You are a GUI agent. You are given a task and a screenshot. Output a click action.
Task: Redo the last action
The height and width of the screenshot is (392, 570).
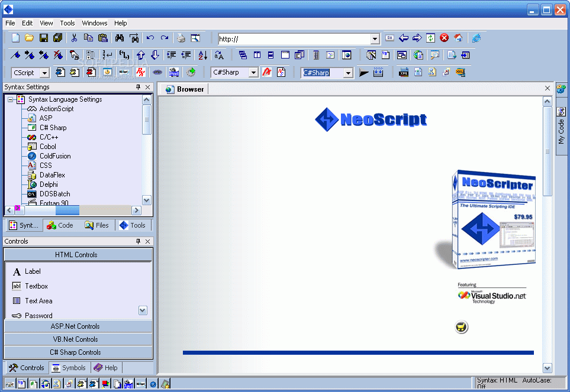click(x=165, y=38)
